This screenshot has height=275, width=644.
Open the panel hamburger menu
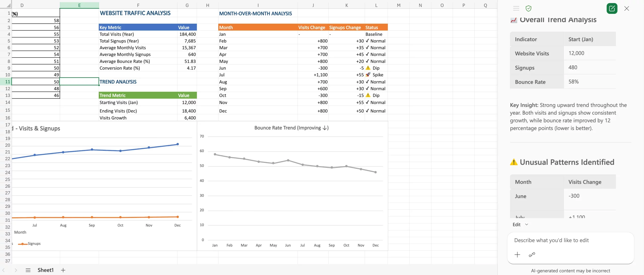(x=516, y=8)
